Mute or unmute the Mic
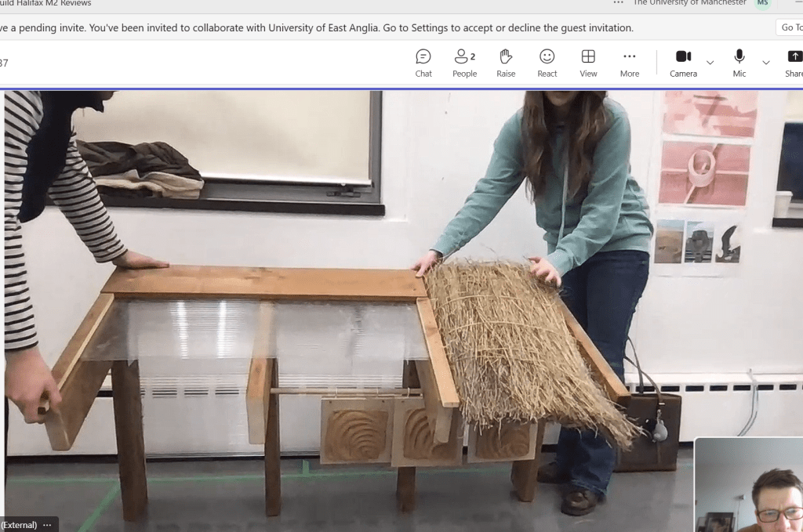Viewport: 803px width, 532px height. (739, 63)
